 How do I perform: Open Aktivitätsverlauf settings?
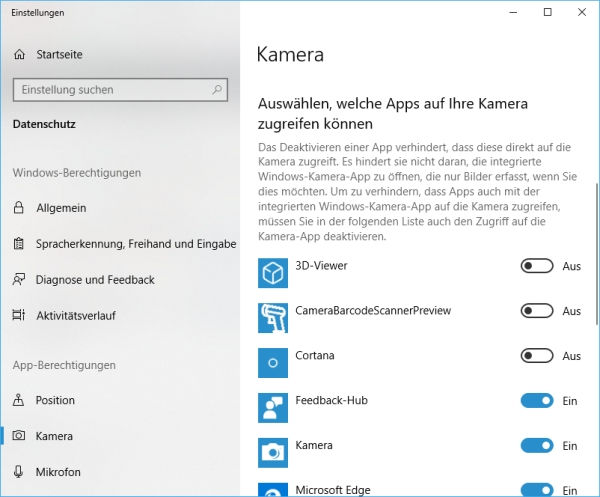click(76, 316)
